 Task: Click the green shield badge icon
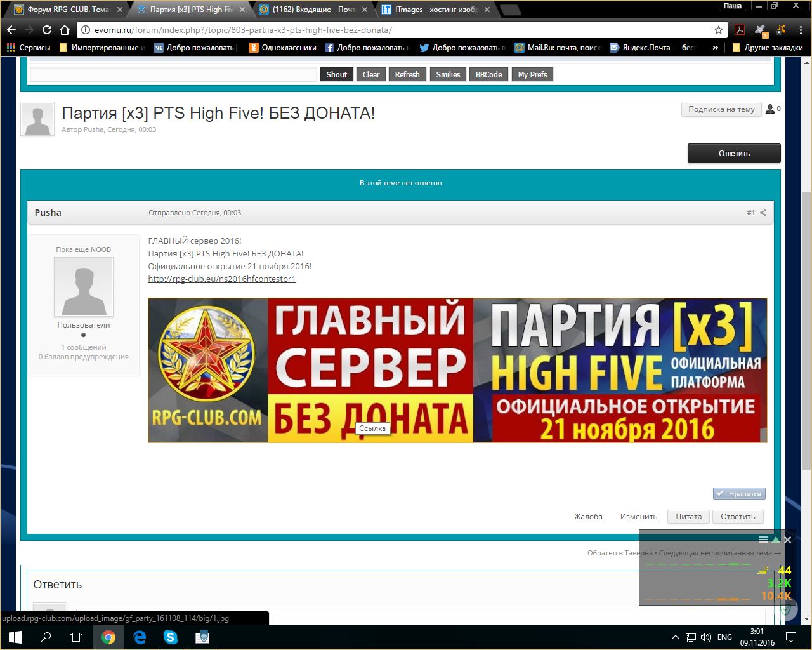point(785,611)
